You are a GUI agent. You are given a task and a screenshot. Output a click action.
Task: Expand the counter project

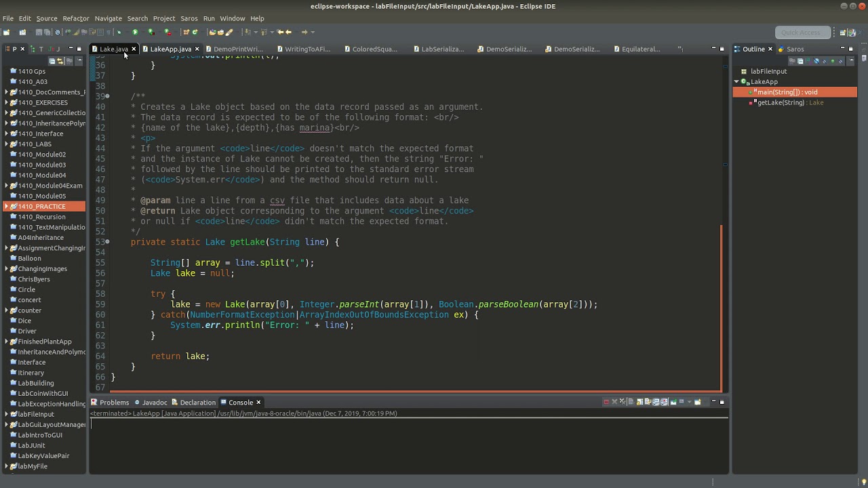click(x=7, y=310)
